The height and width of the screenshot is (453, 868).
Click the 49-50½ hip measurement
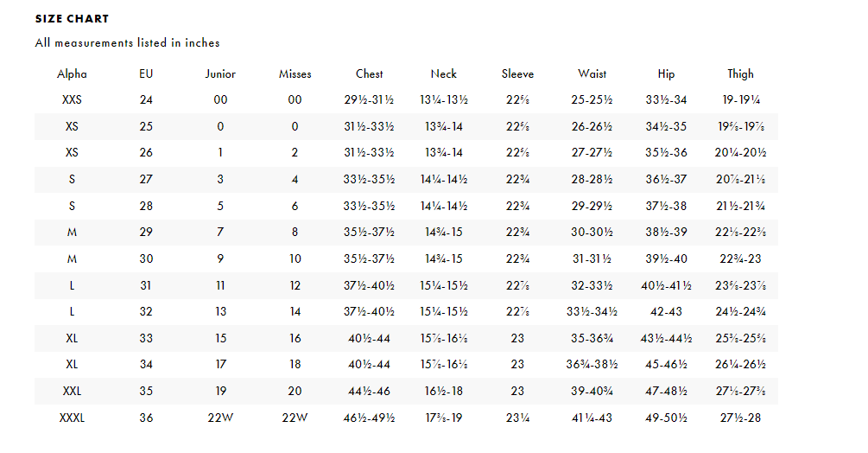666,418
